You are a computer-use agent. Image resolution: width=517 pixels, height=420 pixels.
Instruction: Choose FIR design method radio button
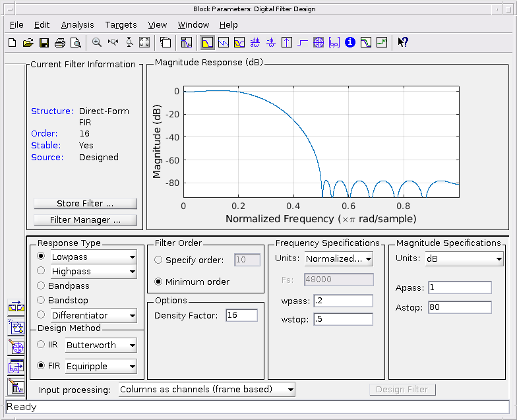41,365
